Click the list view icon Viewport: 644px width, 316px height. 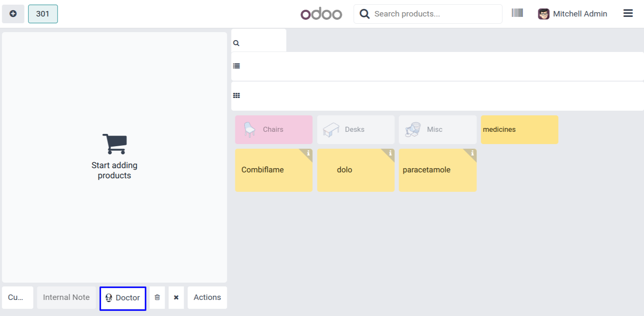pyautogui.click(x=237, y=66)
